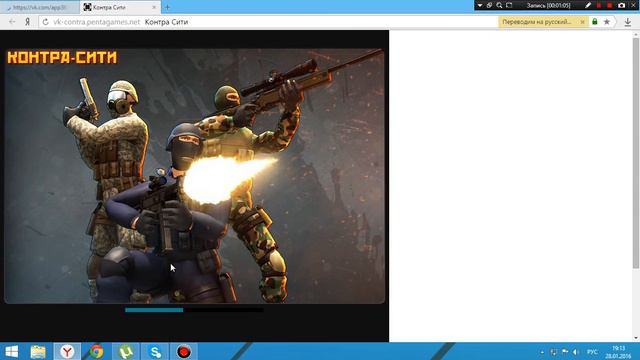Screen dimensions: 640x360
Task: Close the Контра Сити tab
Action: coord(154,7)
